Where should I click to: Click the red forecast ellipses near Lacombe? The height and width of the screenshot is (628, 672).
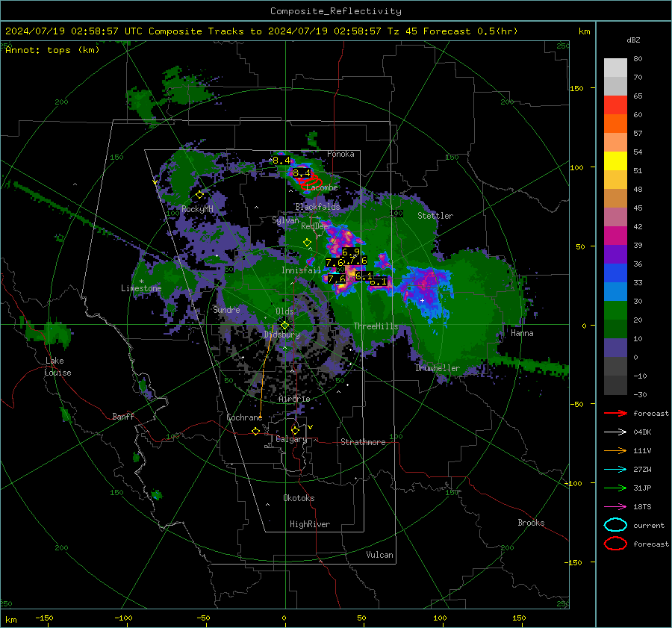(312, 182)
